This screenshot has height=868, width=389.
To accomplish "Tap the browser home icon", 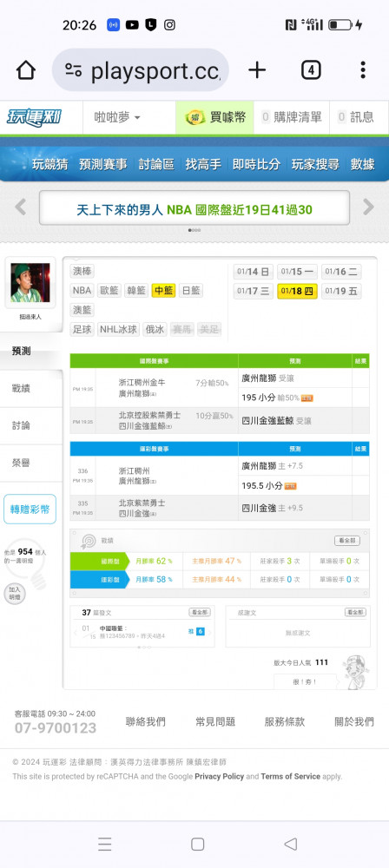I will tap(25, 70).
